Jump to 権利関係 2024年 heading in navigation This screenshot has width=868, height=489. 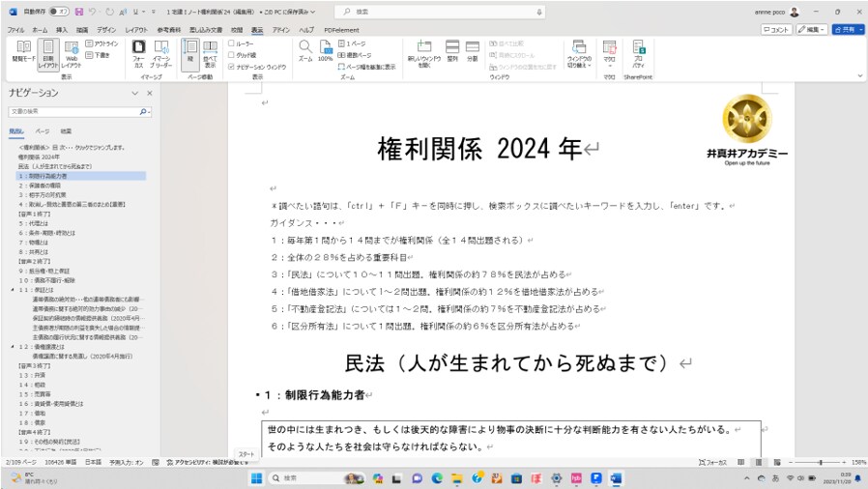pyautogui.click(x=39, y=158)
